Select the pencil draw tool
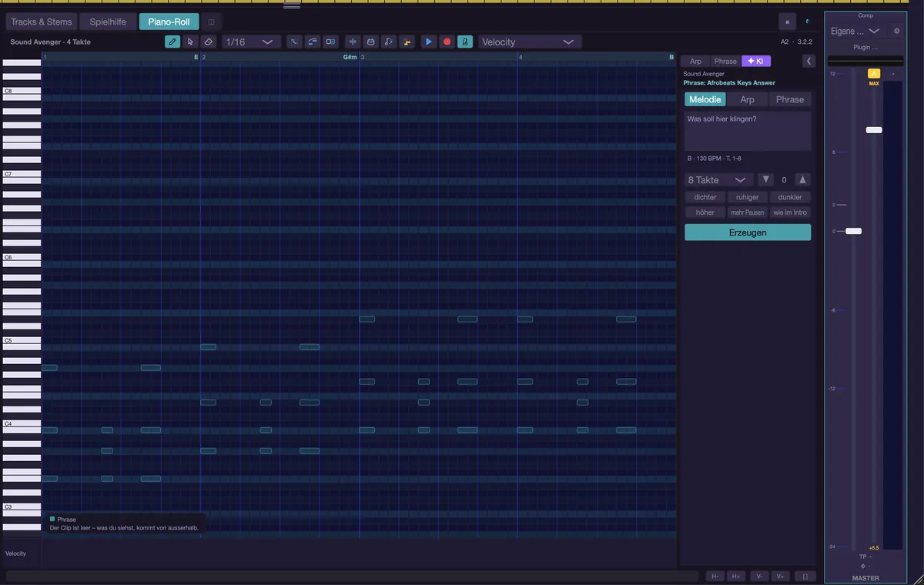The height and width of the screenshot is (585, 924). 172,42
